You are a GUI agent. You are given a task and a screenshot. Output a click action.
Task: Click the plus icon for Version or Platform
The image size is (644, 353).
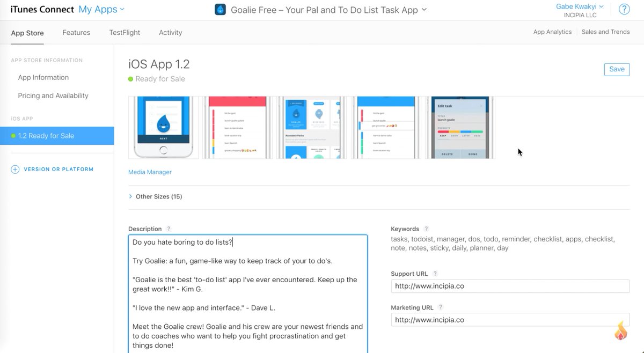point(15,169)
